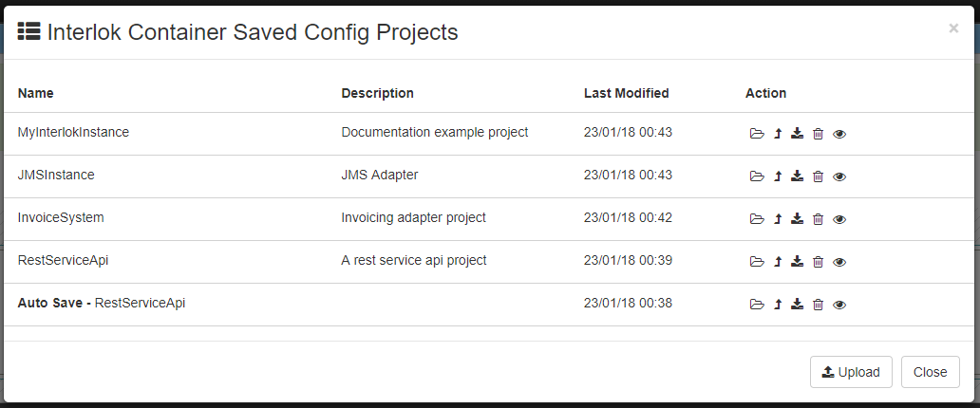View the InvoiceSystem config via eye icon

pyautogui.click(x=839, y=219)
